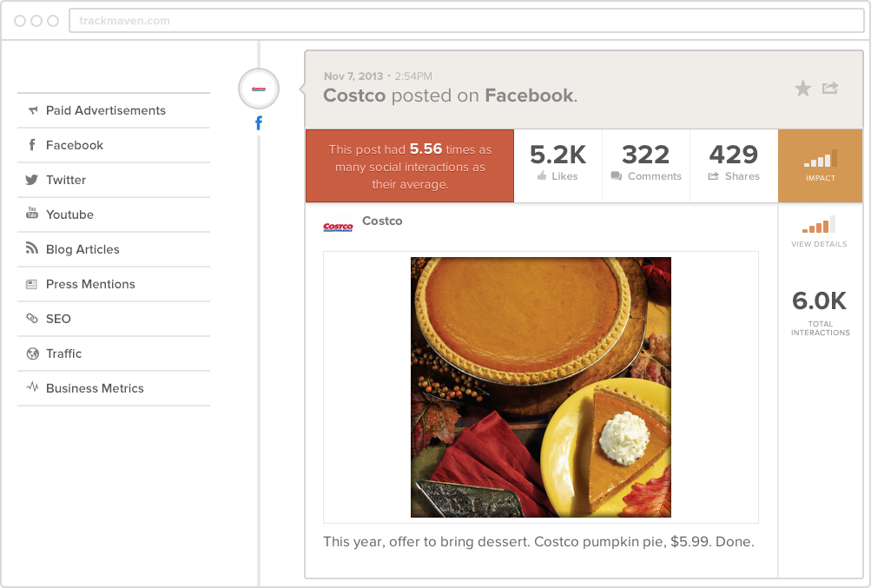Click the 322 comments count

pyautogui.click(x=645, y=155)
